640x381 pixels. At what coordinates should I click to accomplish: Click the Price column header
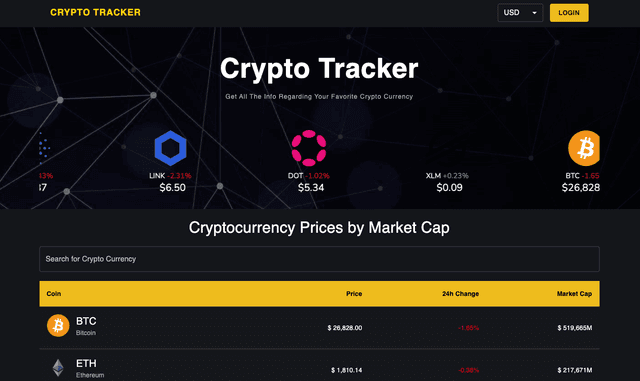[x=354, y=294]
